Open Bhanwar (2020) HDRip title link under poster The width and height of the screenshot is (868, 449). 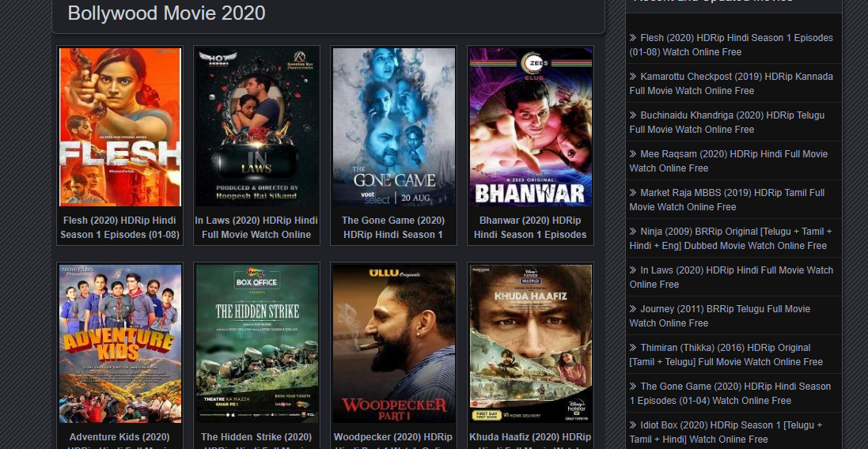click(x=530, y=227)
